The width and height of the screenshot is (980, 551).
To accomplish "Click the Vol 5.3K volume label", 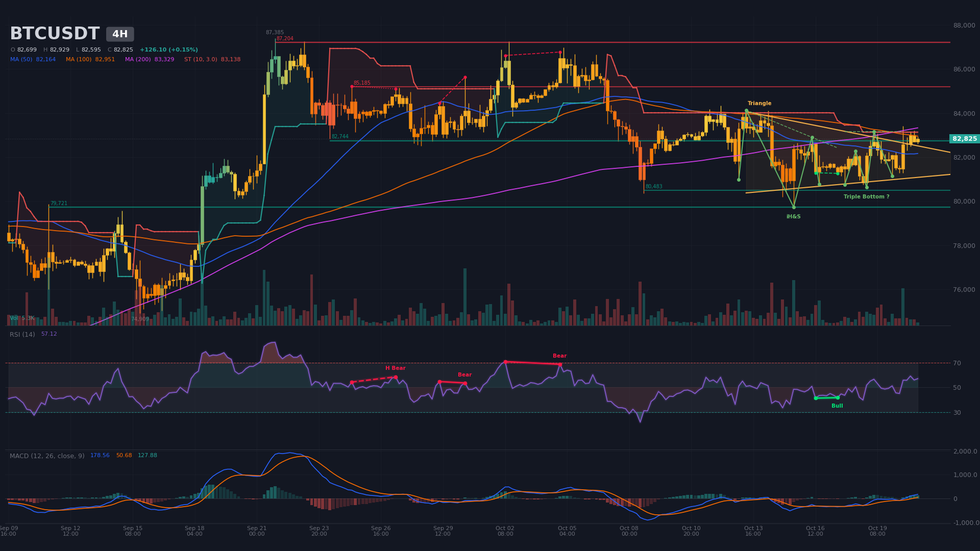I will pos(22,318).
